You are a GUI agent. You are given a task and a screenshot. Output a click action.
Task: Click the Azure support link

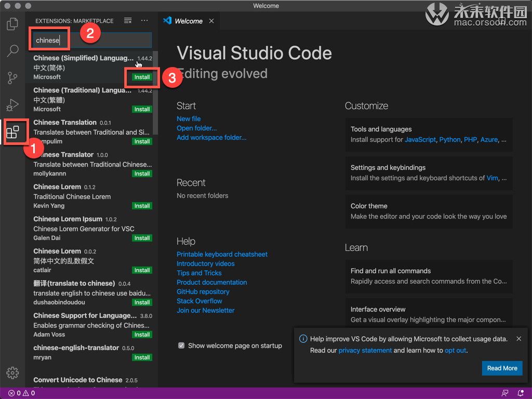point(489,140)
